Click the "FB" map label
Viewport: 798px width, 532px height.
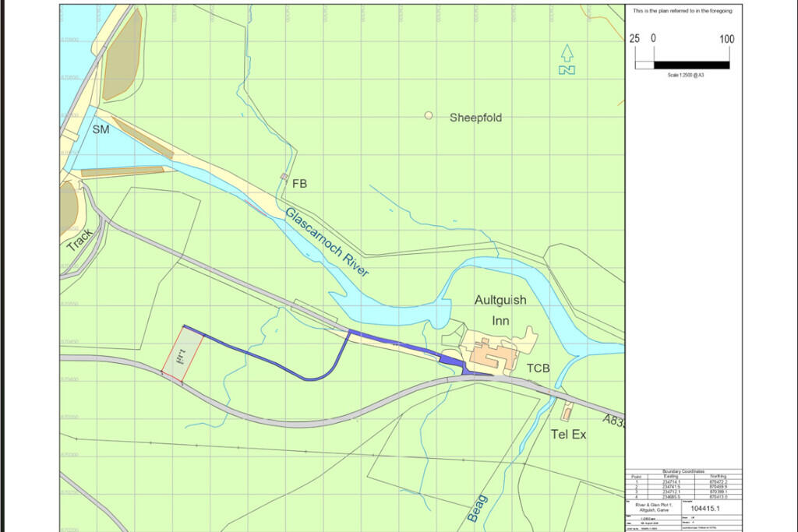[300, 184]
